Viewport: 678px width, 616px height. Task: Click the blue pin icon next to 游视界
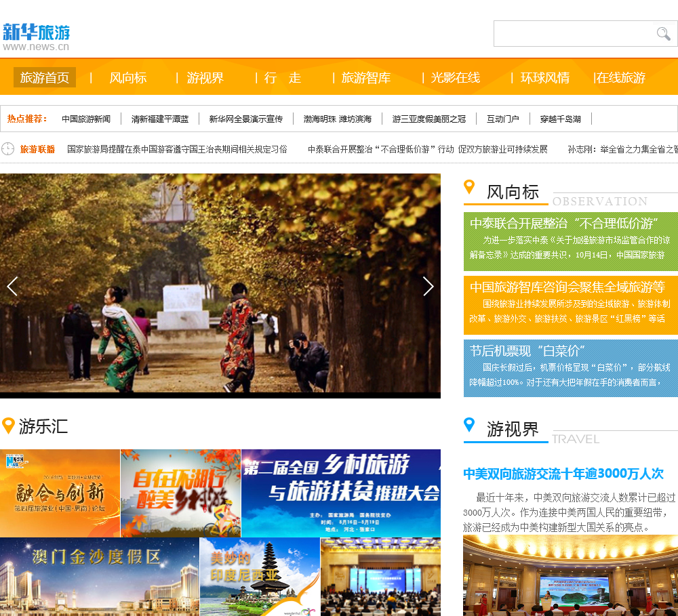[469, 424]
